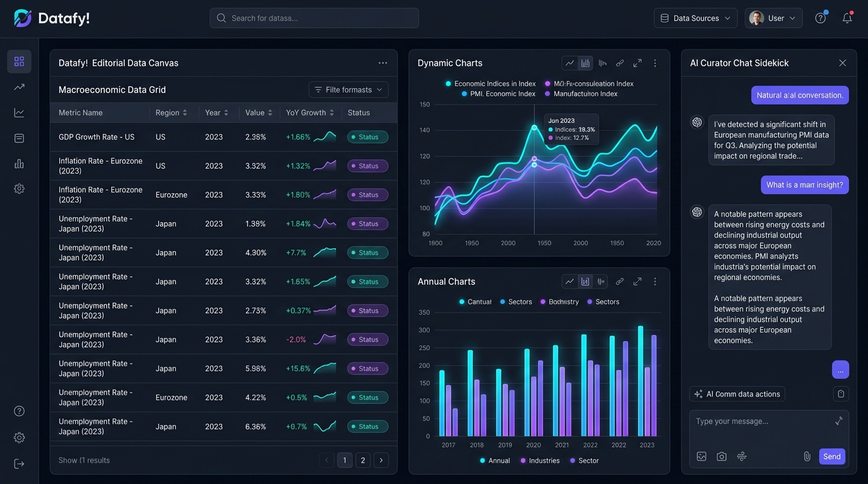Open the help icon in top bar
This screenshot has height=484, width=868.
point(820,18)
